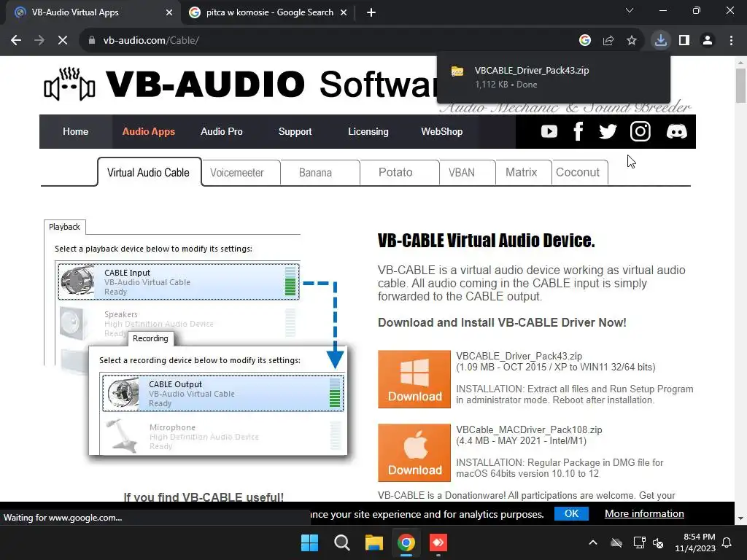Open the Windows Start menu
The image size is (747, 560).
click(309, 542)
